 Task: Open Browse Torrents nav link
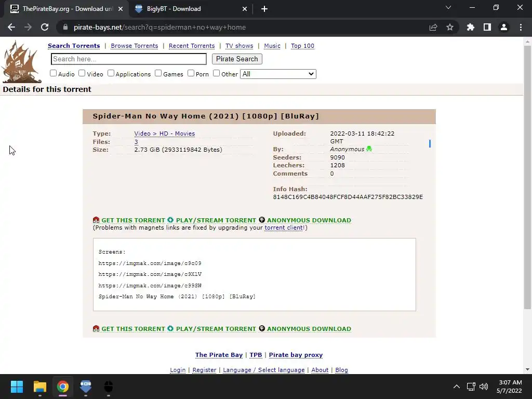tap(135, 46)
